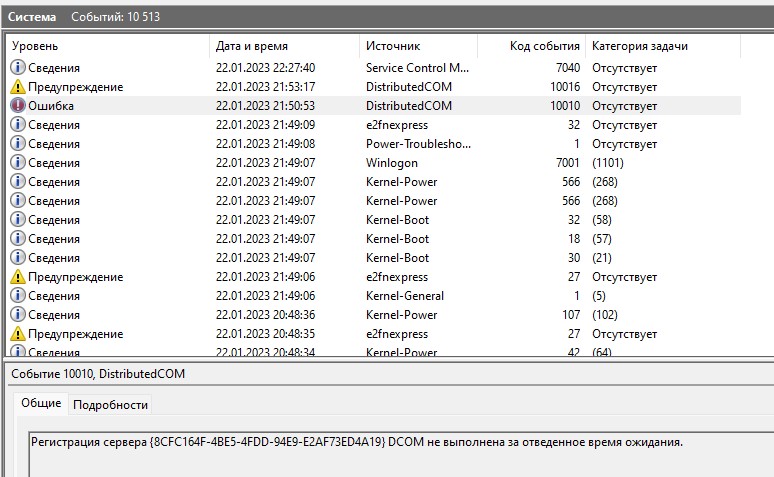The width and height of the screenshot is (774, 477).
Task: Select the Kernel-Boot event with code 18
Action: pyautogui.click(x=397, y=239)
